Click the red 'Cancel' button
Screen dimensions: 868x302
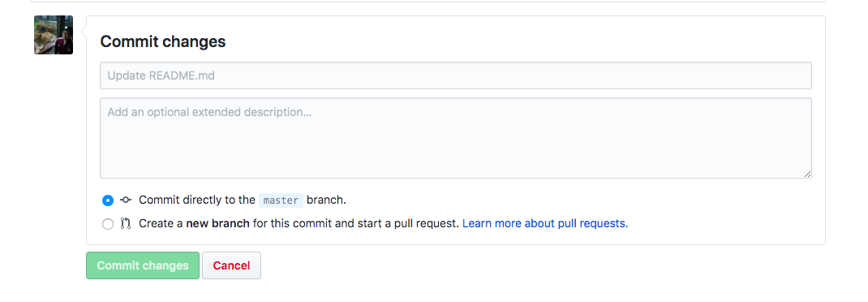click(x=231, y=265)
